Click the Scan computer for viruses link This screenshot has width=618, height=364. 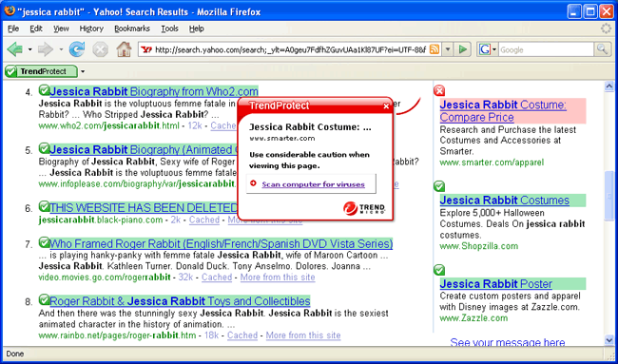point(314,184)
